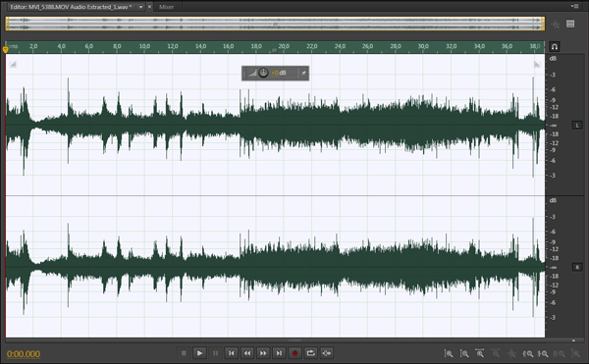Click the 0:00.000 time display

coord(24,354)
